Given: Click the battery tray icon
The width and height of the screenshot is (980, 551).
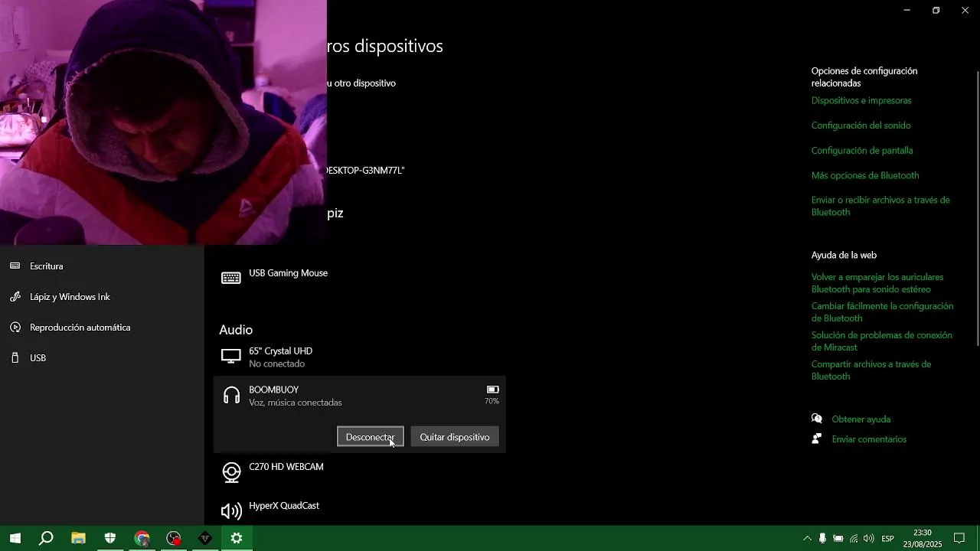Looking at the screenshot, I should coord(838,539).
